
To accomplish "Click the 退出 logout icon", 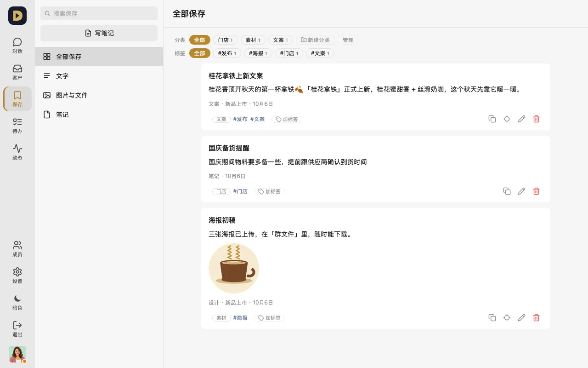I will click(17, 329).
